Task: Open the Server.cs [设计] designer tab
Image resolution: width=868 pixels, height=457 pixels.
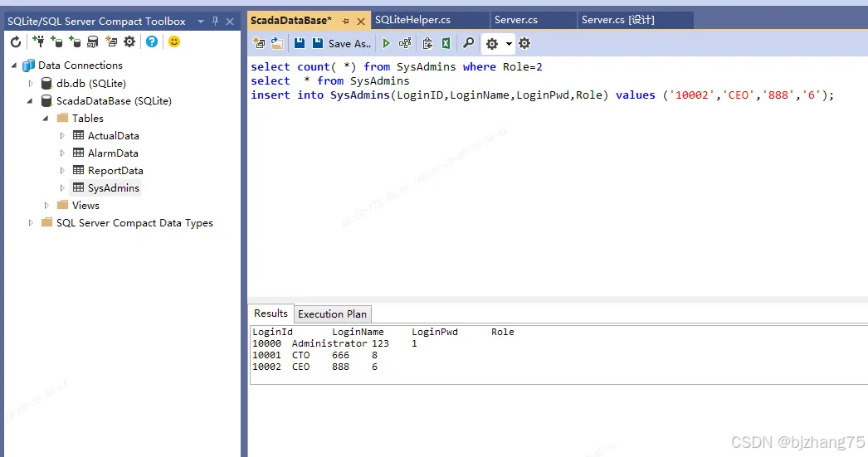Action: (617, 20)
